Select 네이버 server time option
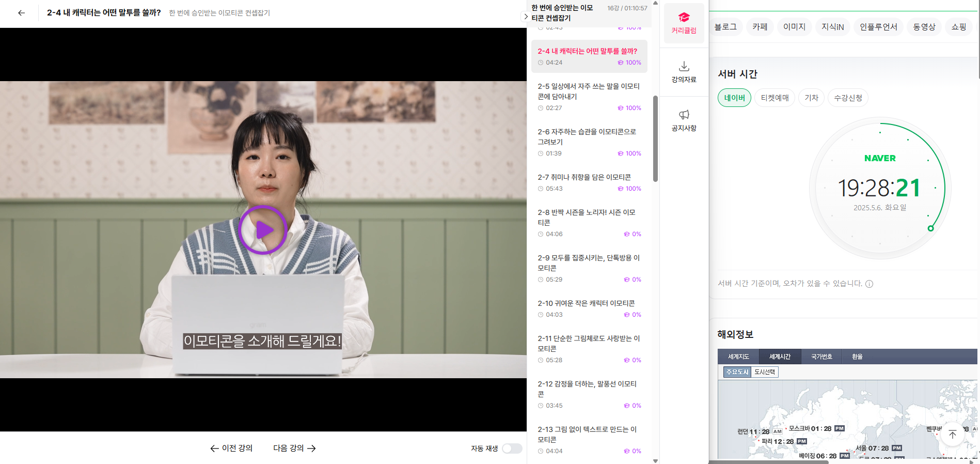Viewport: 980px width, 464px height. tap(734, 98)
